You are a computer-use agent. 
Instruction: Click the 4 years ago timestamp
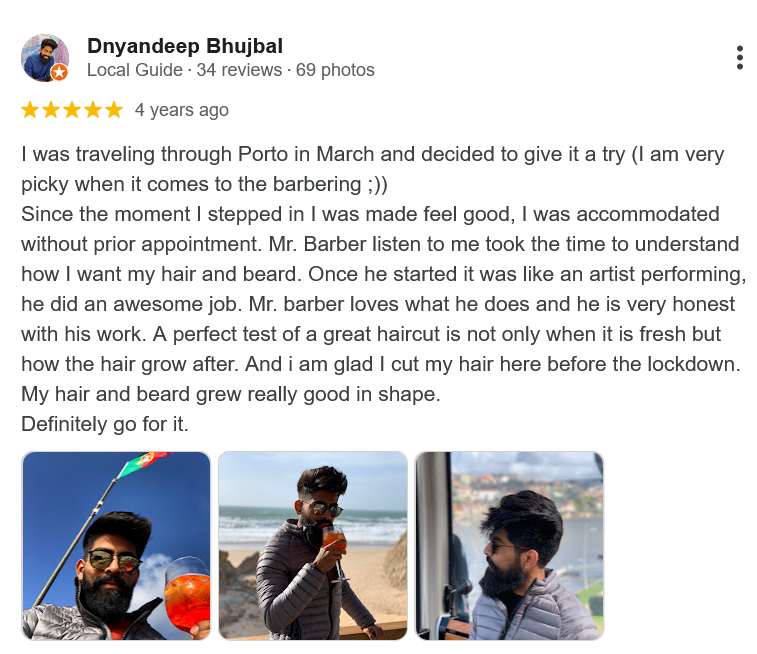tap(182, 110)
